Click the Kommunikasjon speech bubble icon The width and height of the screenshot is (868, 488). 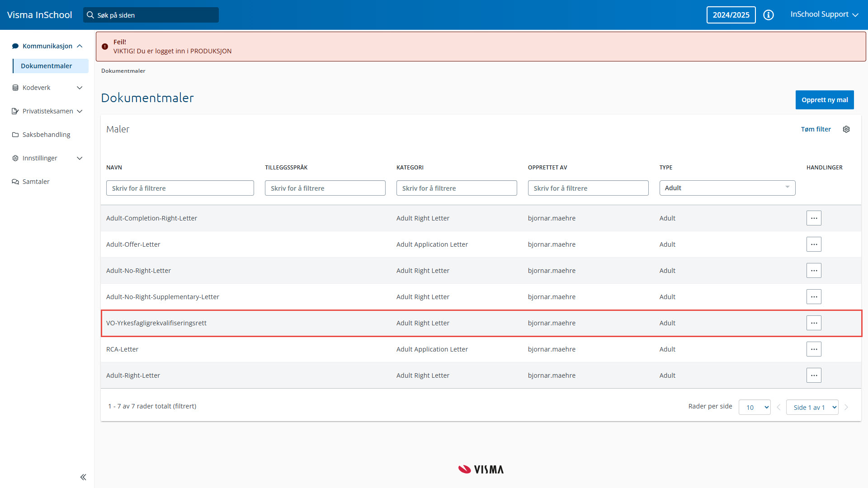[x=15, y=46]
